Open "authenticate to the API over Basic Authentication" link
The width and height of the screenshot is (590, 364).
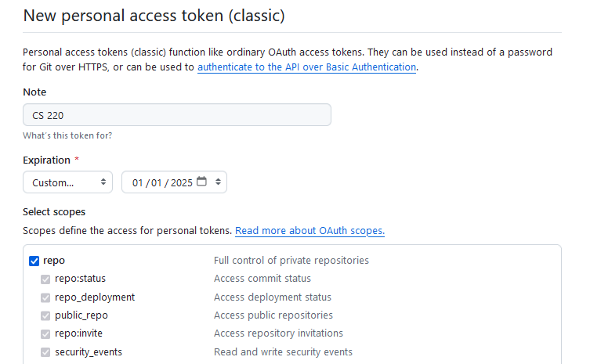(x=306, y=67)
